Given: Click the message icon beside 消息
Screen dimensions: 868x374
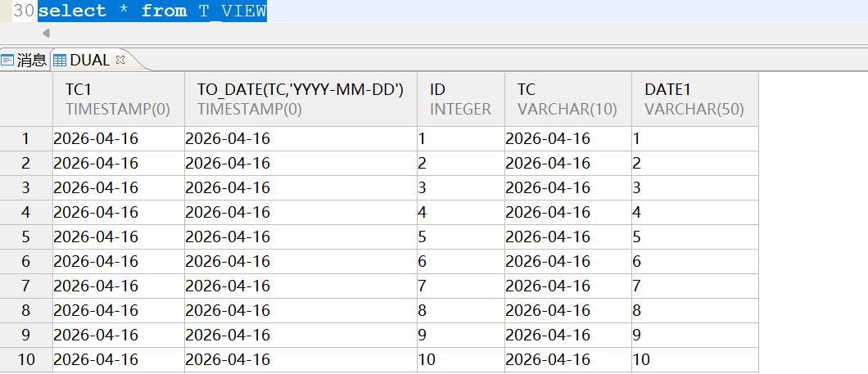Looking at the screenshot, I should tap(7, 60).
